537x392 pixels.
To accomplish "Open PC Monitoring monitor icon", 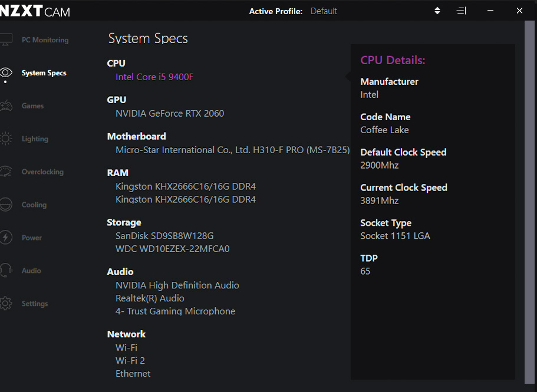I will coord(6,39).
